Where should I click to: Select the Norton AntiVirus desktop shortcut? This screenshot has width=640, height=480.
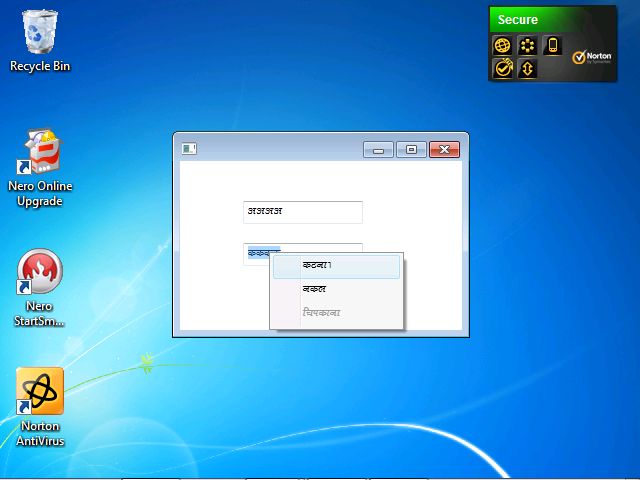40,406
